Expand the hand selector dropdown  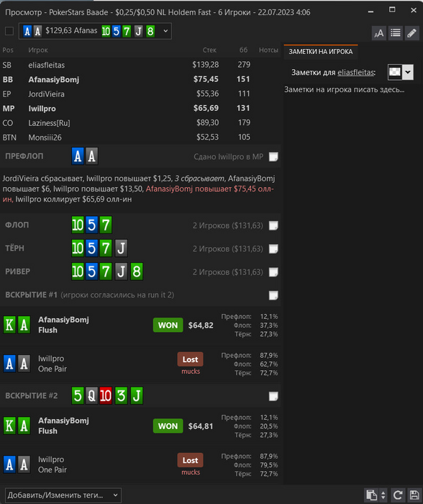[x=165, y=31]
